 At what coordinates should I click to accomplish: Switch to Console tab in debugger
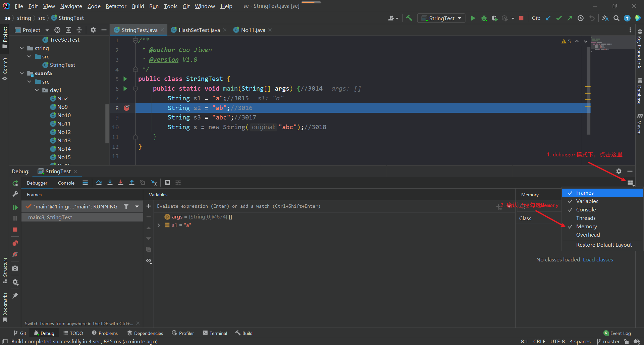point(66,183)
